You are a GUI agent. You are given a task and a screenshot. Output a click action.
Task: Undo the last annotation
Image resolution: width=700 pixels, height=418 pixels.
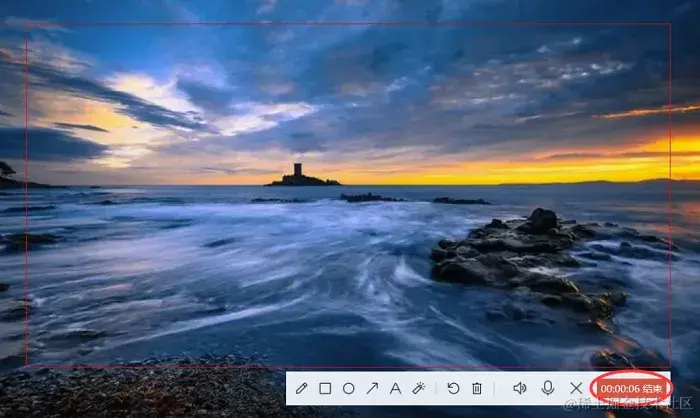453,388
